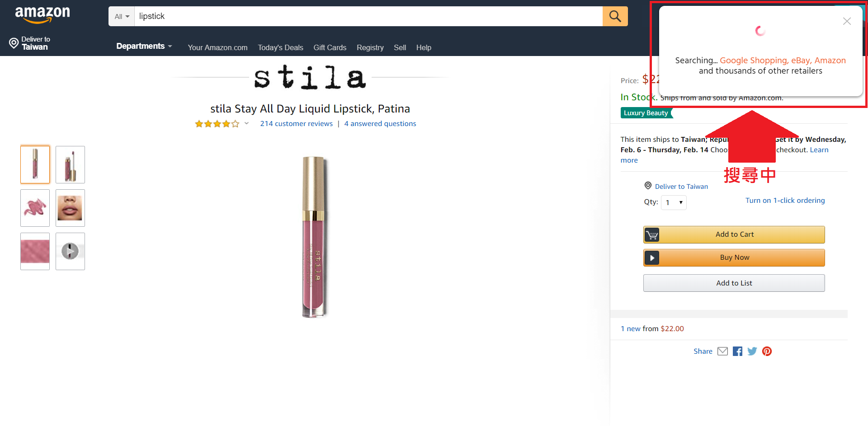Close the price search popup
868x426 pixels.
tap(847, 21)
